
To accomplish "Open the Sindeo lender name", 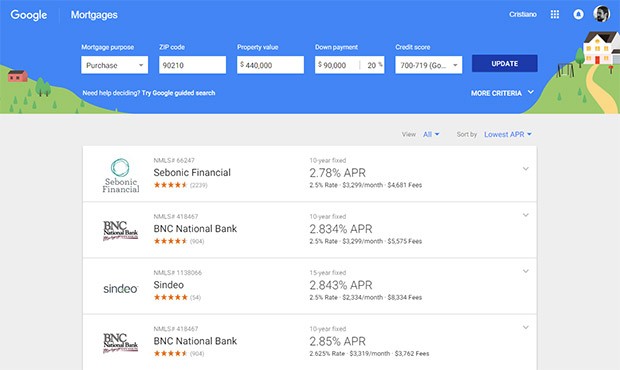I will [169, 285].
